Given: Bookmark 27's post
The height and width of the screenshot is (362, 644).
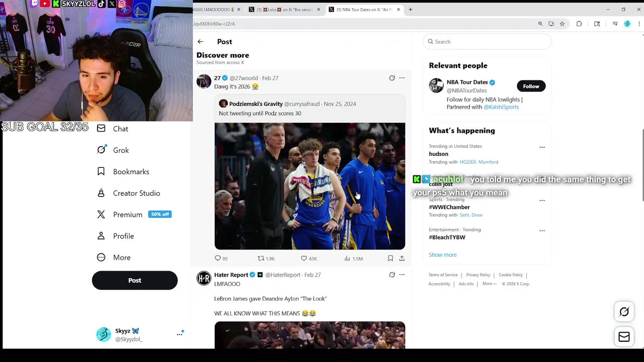Looking at the screenshot, I should (x=390, y=258).
